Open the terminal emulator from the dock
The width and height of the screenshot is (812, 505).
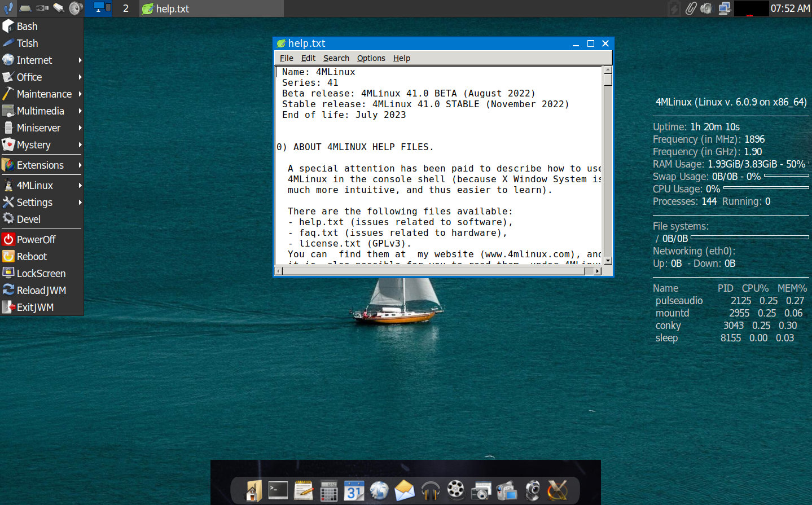pos(278,490)
